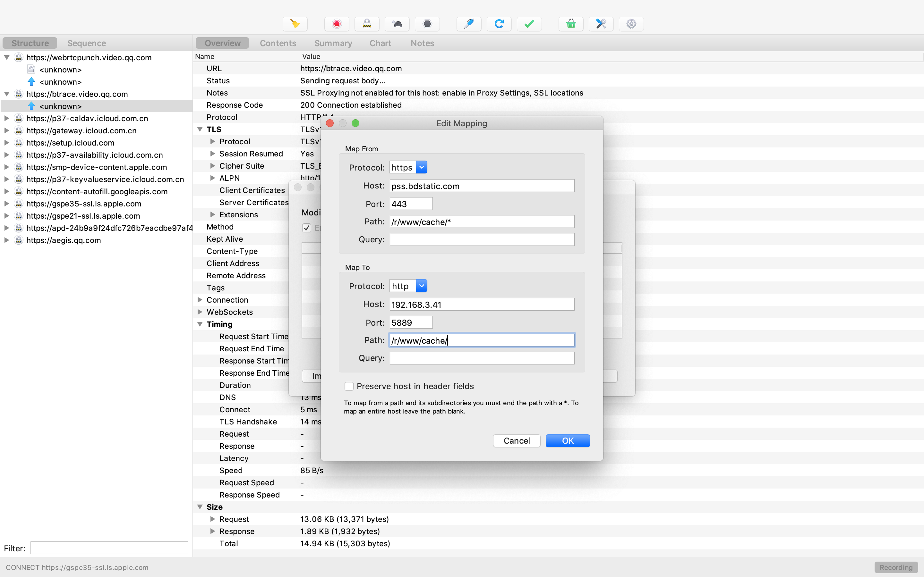
Task: Open Map To protocol dropdown
Action: pyautogui.click(x=422, y=286)
